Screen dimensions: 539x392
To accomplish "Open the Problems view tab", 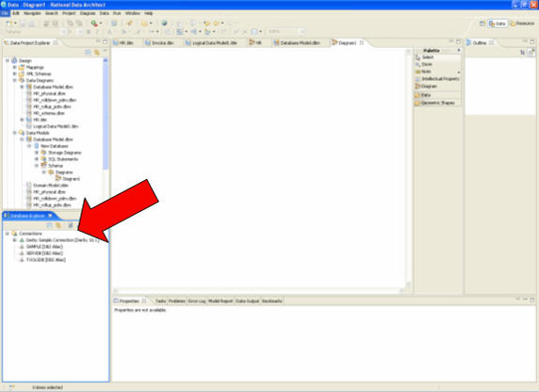I will [177, 301].
